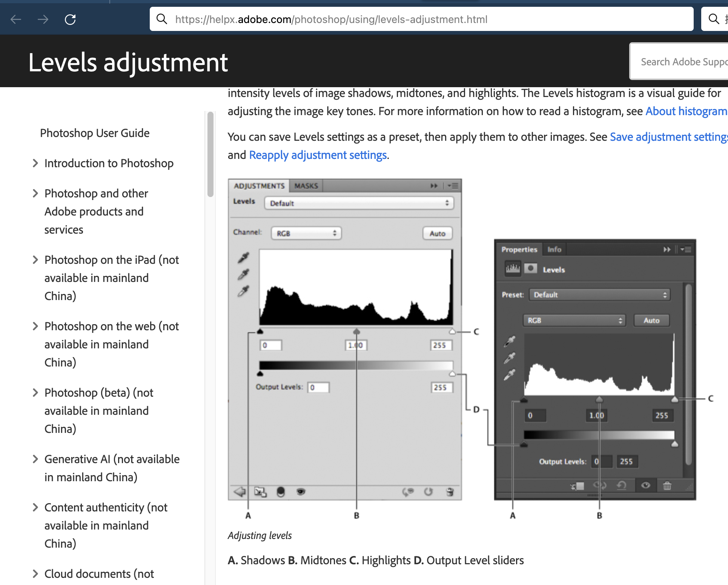Click shadows input slider in light panel
The width and height of the screenshot is (728, 585).
pyautogui.click(x=260, y=331)
